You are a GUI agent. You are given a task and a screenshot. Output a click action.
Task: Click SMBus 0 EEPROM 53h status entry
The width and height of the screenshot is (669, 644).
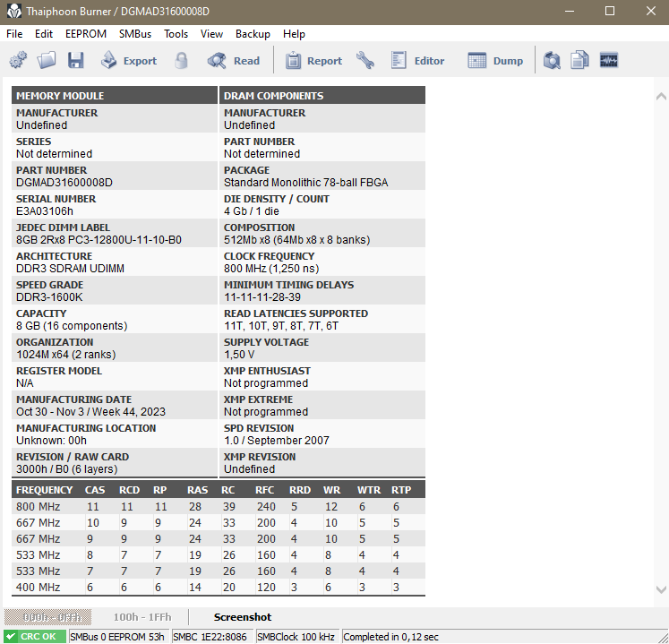[118, 636]
